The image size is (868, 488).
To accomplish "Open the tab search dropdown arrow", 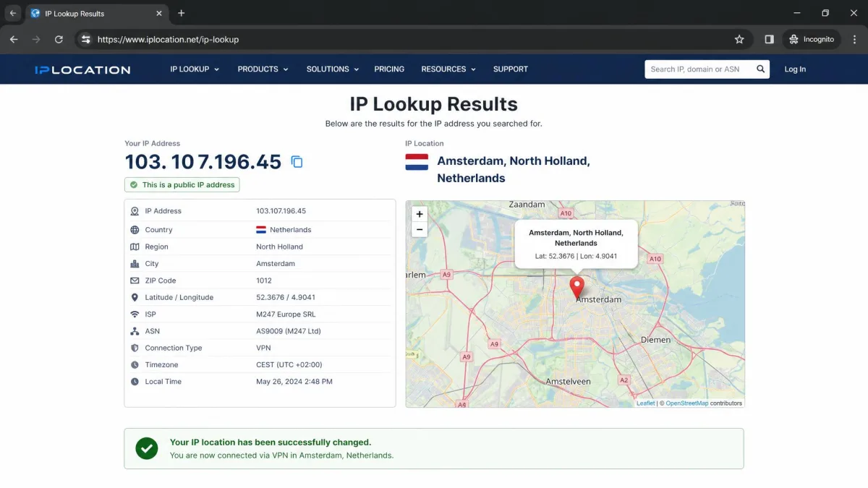I will 12,13.
